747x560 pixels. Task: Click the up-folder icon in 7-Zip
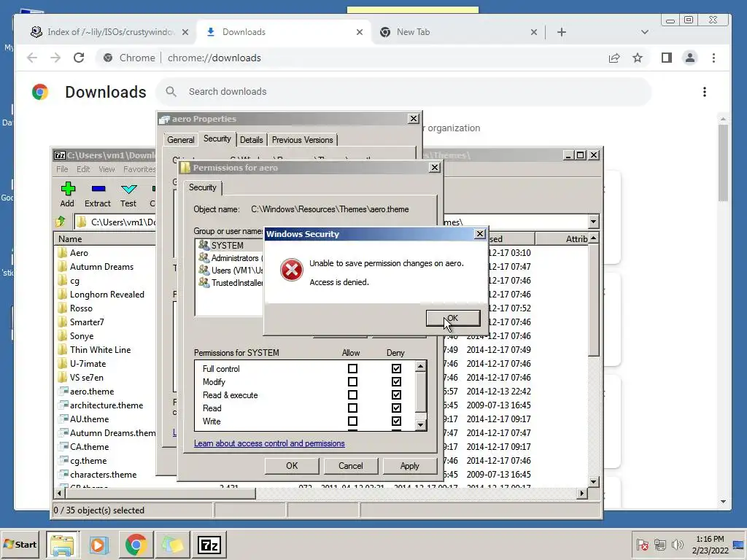click(x=61, y=222)
